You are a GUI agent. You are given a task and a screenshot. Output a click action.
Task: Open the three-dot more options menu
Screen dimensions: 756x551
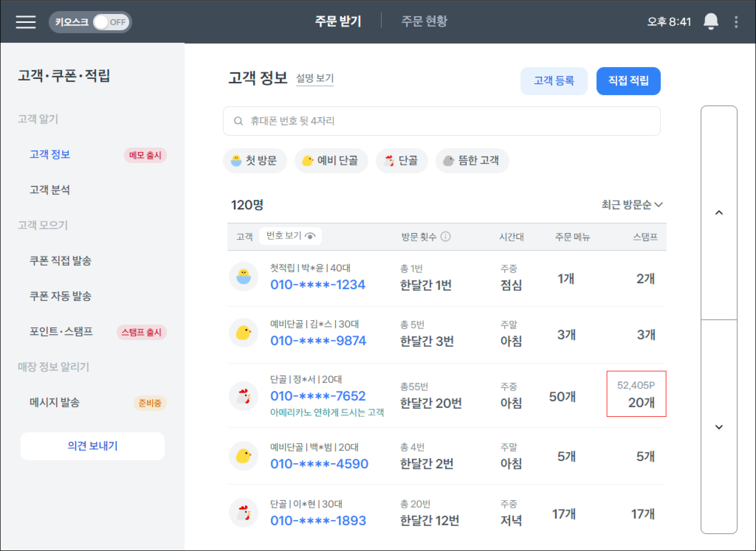tap(736, 22)
